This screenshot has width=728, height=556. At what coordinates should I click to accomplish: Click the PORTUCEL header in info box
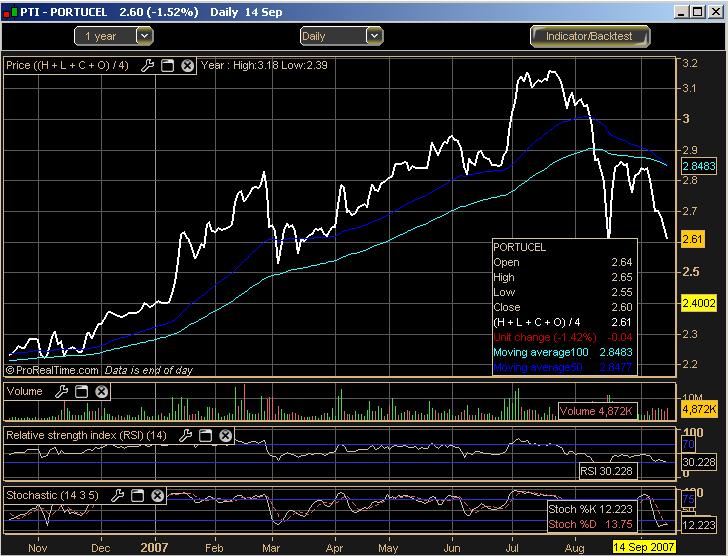pos(520,247)
